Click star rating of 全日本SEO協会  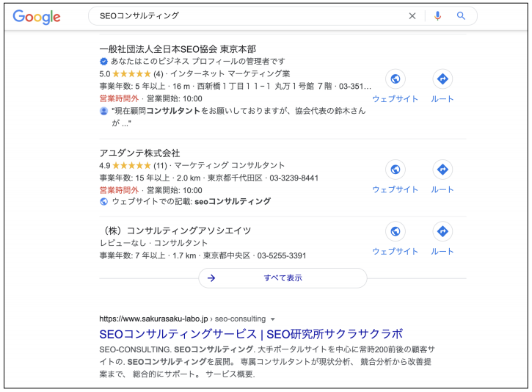click(x=131, y=73)
